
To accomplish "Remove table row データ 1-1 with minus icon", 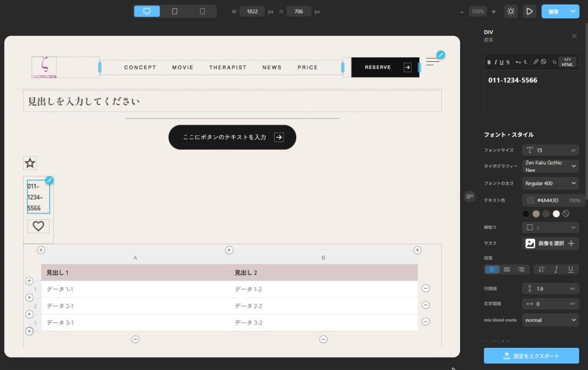I will coord(426,288).
